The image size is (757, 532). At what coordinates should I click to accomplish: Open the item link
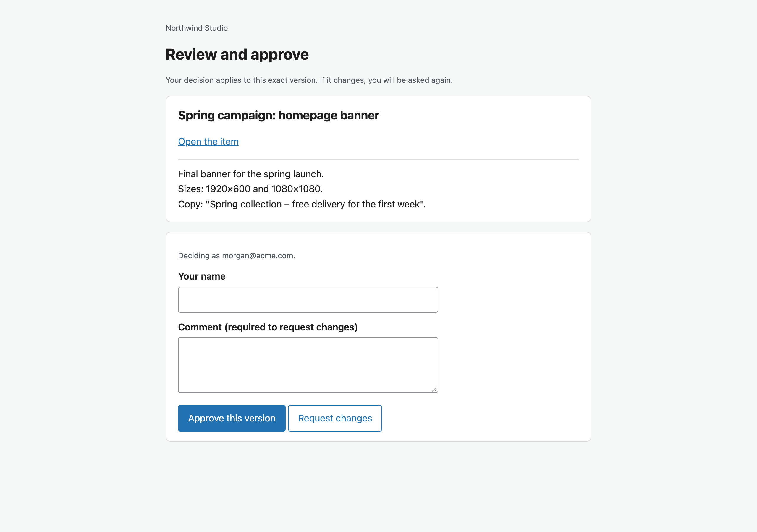(x=208, y=141)
